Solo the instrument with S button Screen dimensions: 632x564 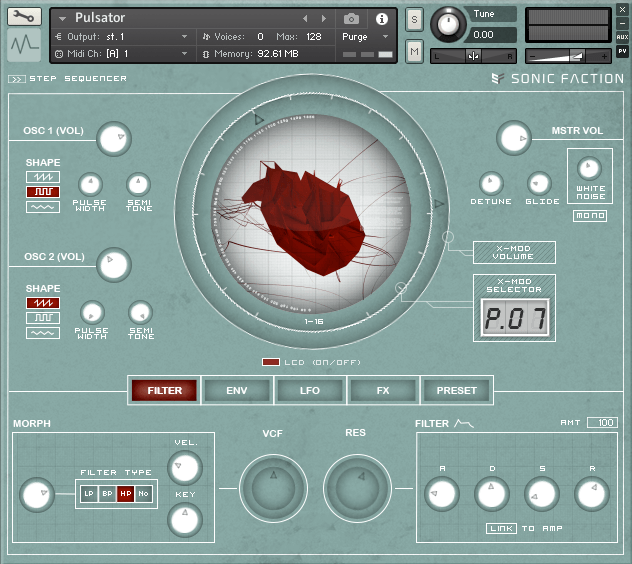pyautogui.click(x=414, y=19)
